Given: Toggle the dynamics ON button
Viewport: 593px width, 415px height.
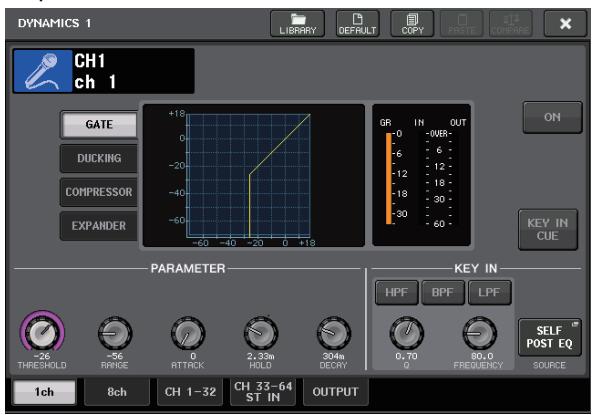Looking at the screenshot, I should (553, 117).
